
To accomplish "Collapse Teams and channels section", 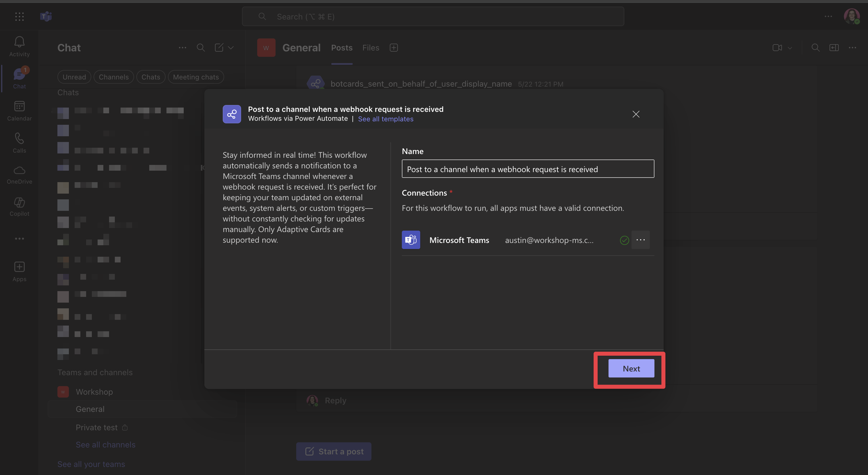I will pyautogui.click(x=95, y=372).
